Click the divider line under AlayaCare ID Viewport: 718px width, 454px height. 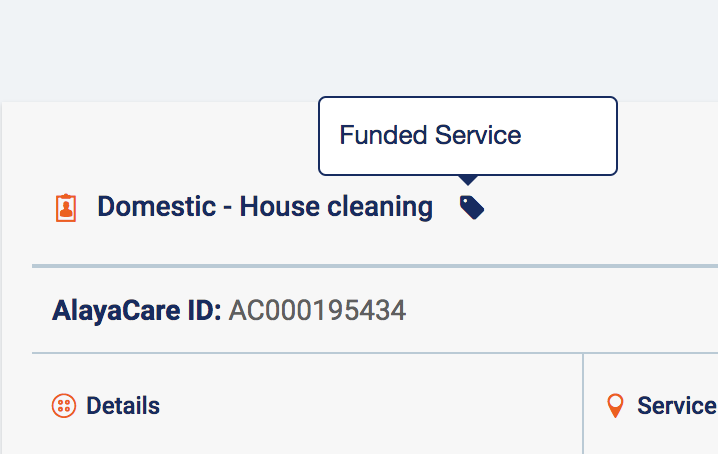point(300,353)
